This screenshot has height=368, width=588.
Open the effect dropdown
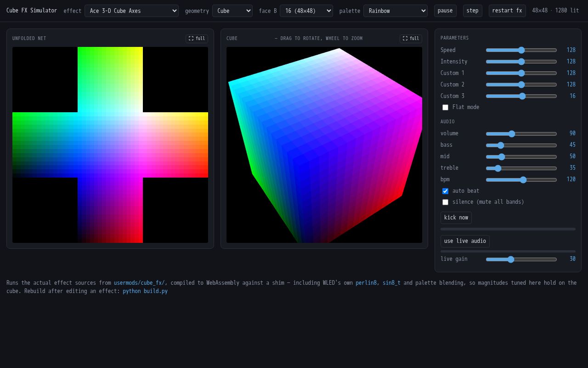[131, 11]
